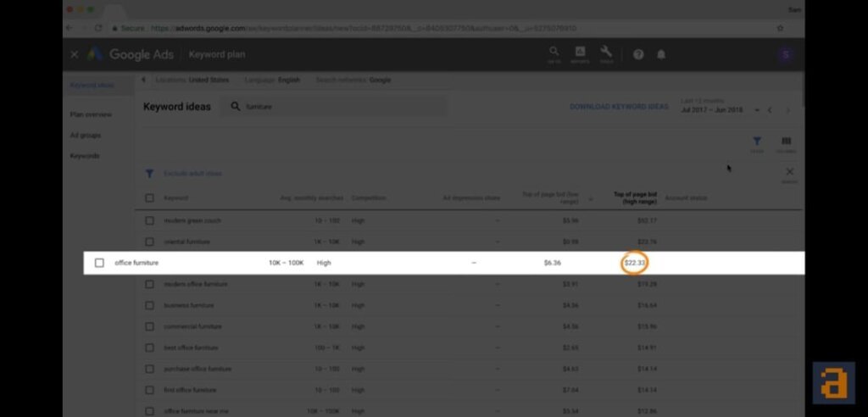This screenshot has height=417, width=868.
Task: Sort by the Keyword column header
Action: click(x=176, y=197)
